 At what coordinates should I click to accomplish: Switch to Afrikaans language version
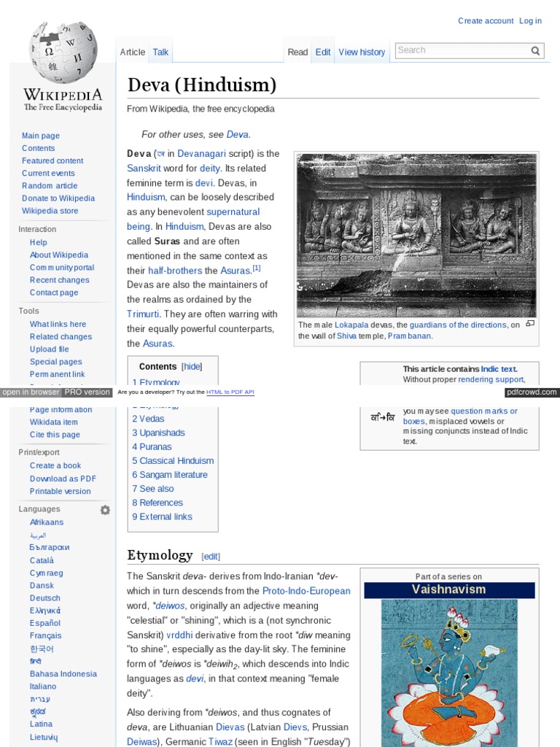point(47,522)
